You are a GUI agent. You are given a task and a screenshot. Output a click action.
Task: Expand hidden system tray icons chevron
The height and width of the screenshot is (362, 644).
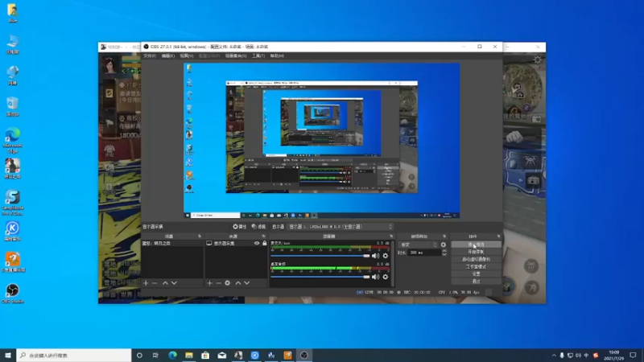click(x=554, y=355)
